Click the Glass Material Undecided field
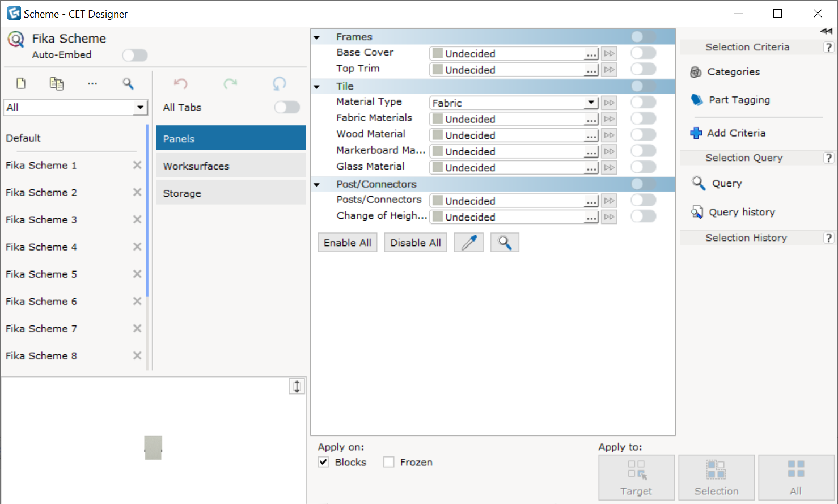 [514, 168]
